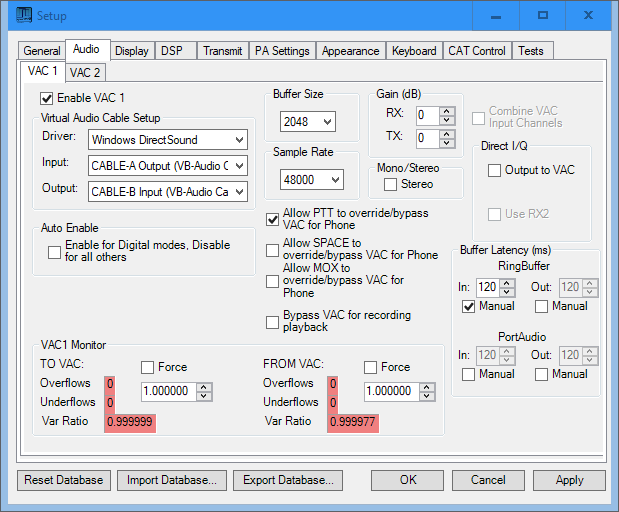Click the Apply button
Screen dimensions: 619x512
pos(569,480)
